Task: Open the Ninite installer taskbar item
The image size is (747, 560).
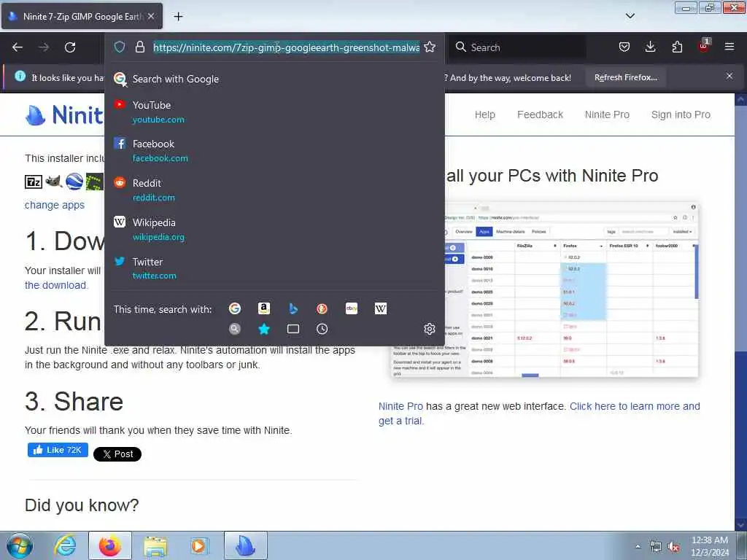Action: tap(246, 545)
